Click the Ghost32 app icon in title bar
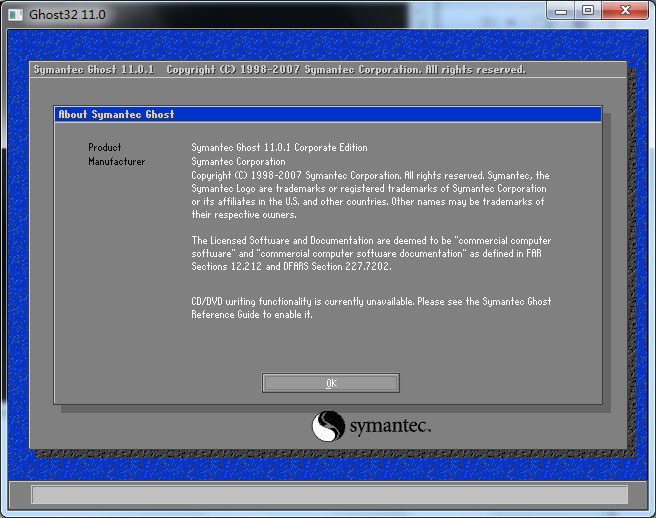 pyautogui.click(x=17, y=14)
